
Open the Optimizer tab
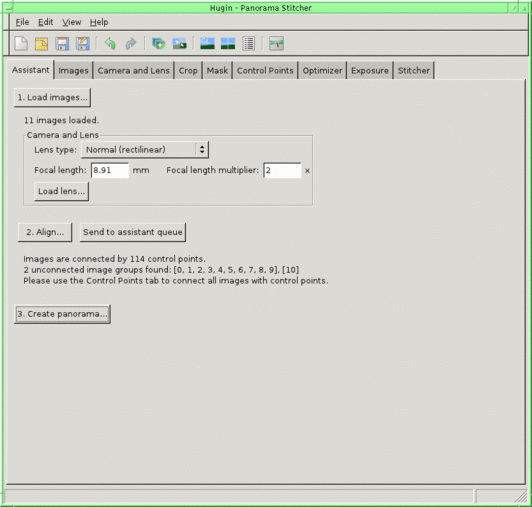click(322, 71)
